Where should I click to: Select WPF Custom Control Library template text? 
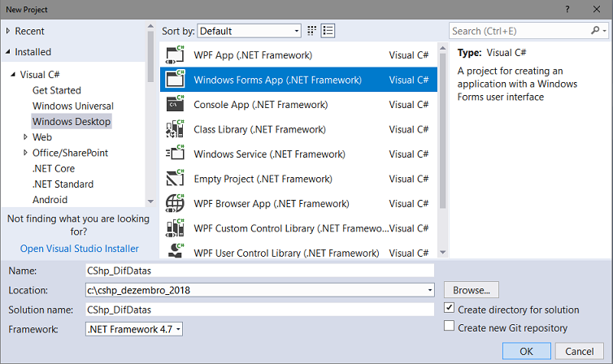(x=291, y=228)
